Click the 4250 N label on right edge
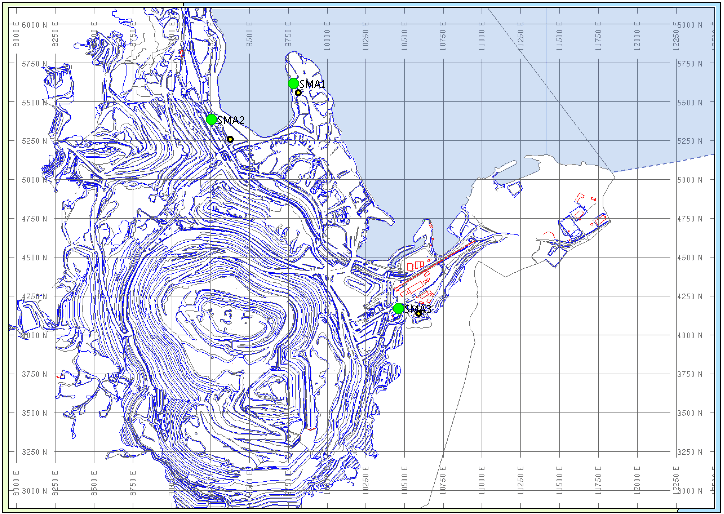Image resolution: width=724 pixels, height=514 pixels. [689, 296]
